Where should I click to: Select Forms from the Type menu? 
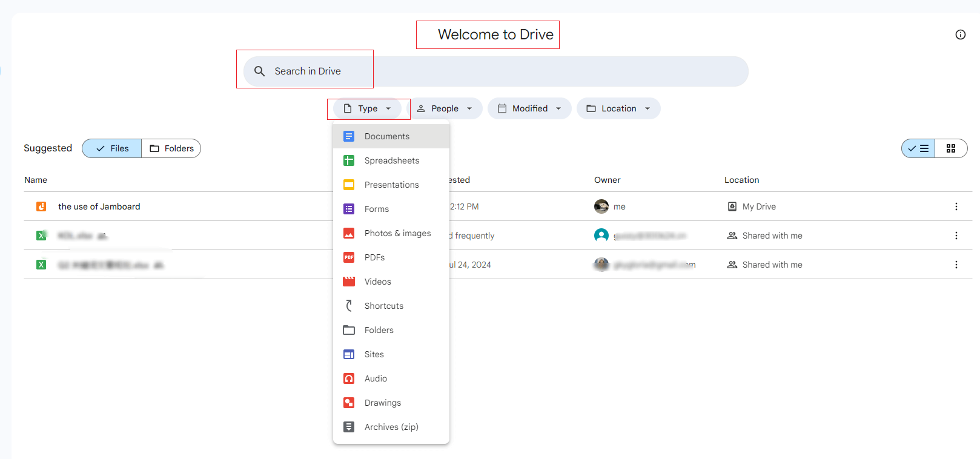pos(391,209)
